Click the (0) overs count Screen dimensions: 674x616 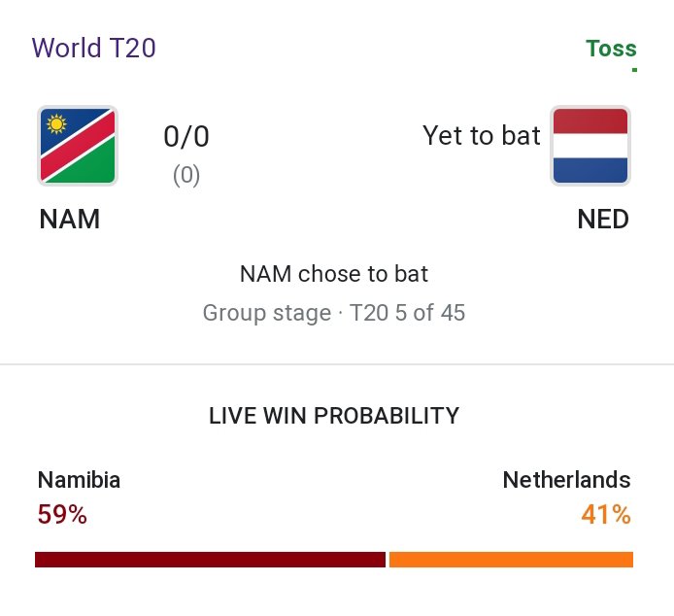(186, 176)
